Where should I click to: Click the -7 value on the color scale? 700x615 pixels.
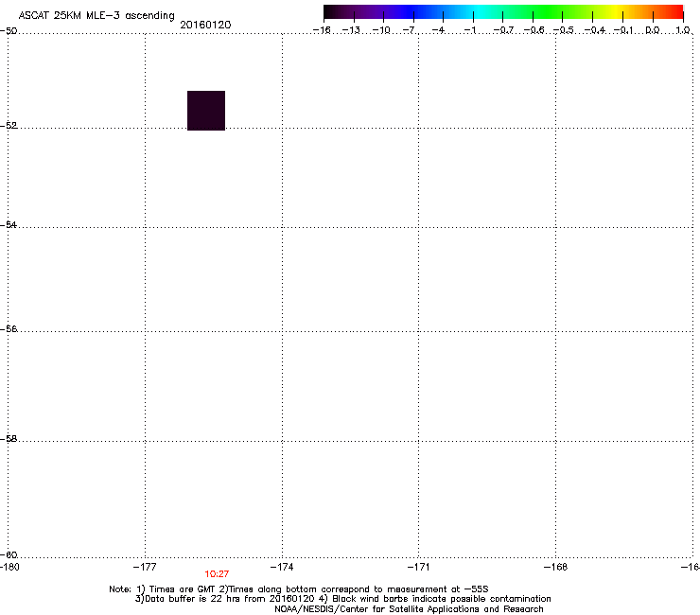click(411, 30)
